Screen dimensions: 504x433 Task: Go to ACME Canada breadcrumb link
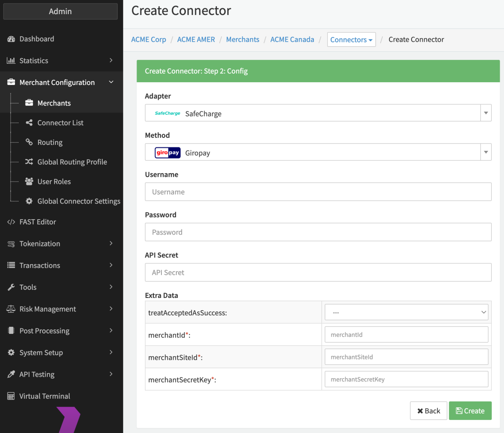tap(292, 40)
